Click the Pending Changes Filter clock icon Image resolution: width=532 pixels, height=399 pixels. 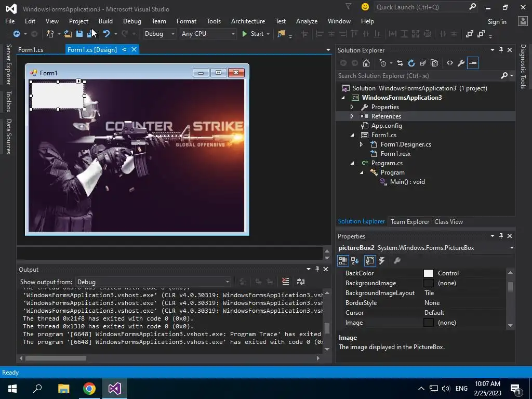pos(383,63)
